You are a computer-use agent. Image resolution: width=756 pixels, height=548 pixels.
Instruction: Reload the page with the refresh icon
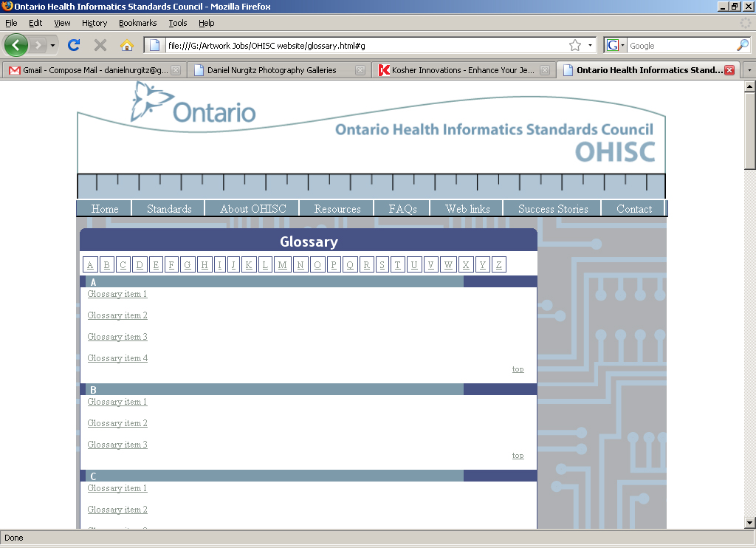click(74, 45)
